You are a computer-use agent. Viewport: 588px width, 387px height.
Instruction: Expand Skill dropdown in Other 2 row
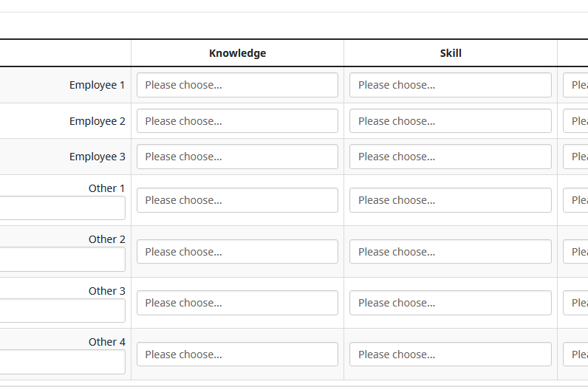coord(450,252)
